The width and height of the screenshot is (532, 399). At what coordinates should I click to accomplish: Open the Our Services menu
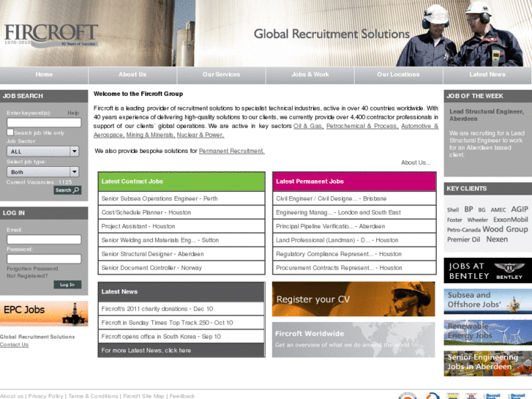221,75
